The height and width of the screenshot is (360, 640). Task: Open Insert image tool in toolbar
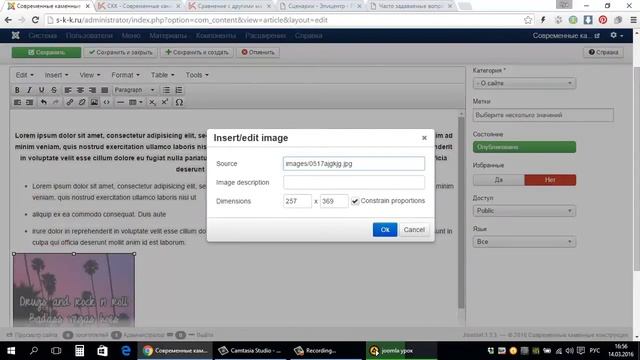point(94,102)
